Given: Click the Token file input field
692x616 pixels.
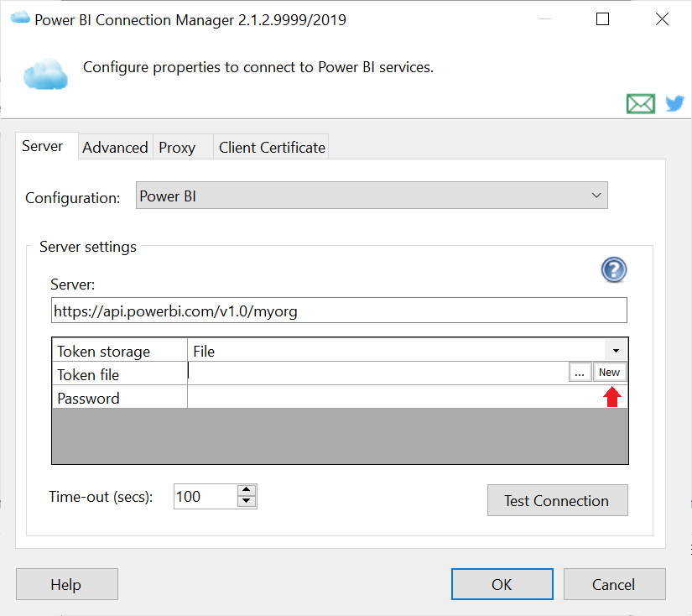Looking at the screenshot, I should [378, 373].
